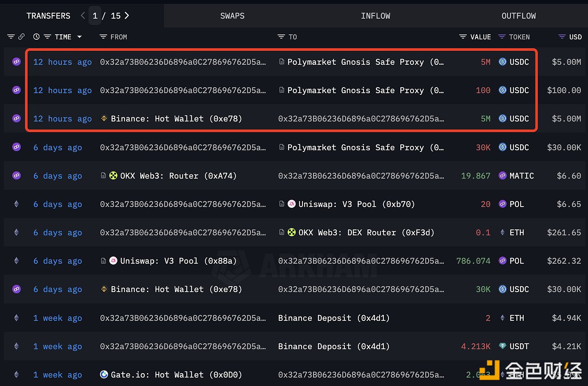Go to next transfers page
This screenshot has height=386, width=588.
pos(127,16)
